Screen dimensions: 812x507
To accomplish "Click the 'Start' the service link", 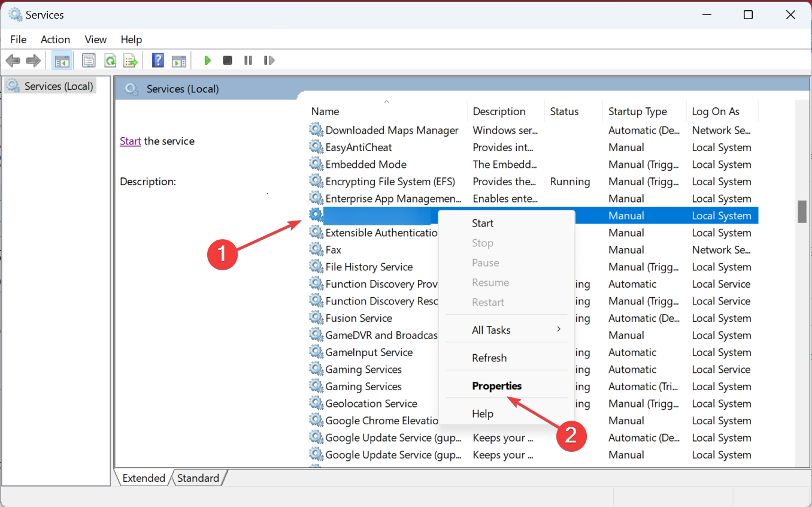I will pos(131,141).
